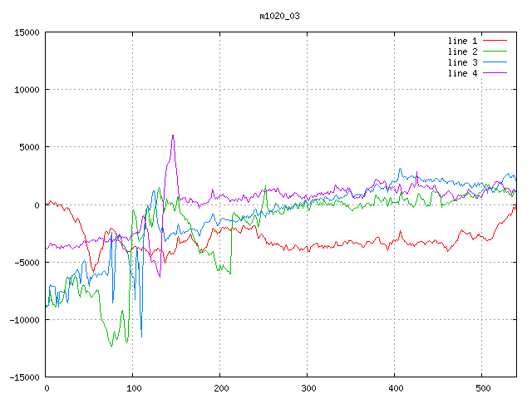Click the y-axis label 15000
532x399 pixels.
tap(27, 32)
